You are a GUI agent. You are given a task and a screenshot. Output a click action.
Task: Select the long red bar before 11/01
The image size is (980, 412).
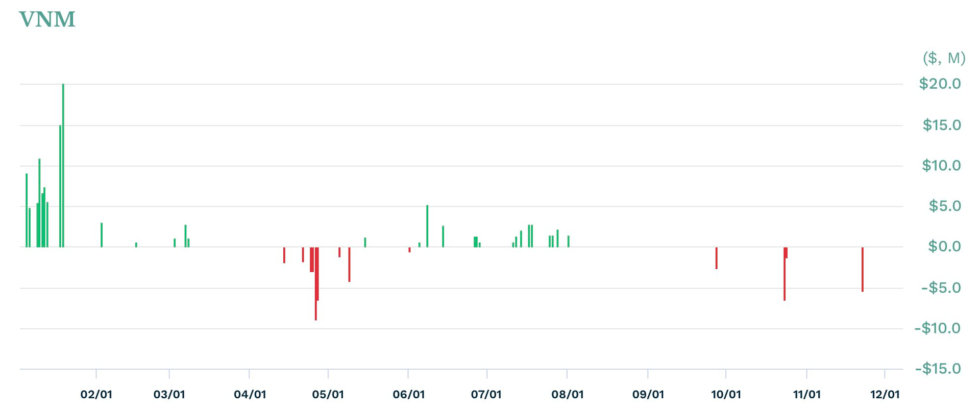(785, 274)
